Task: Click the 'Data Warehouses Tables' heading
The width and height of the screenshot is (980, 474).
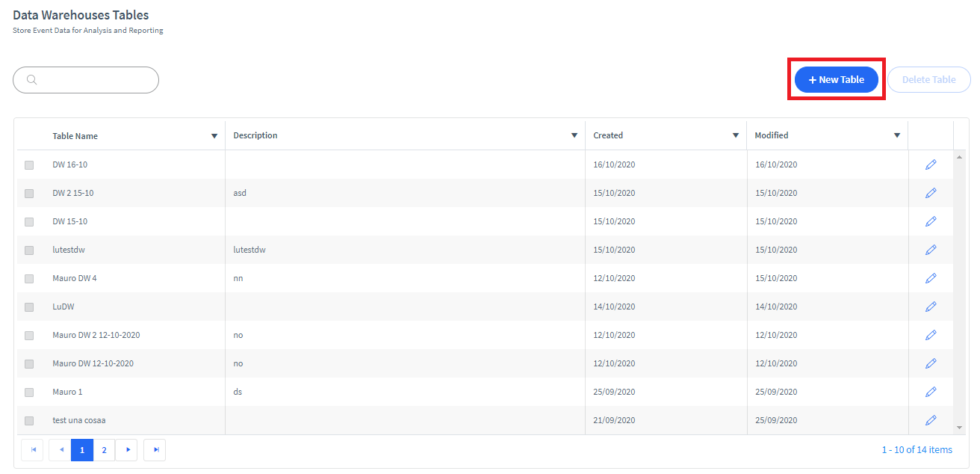Action: [x=81, y=15]
